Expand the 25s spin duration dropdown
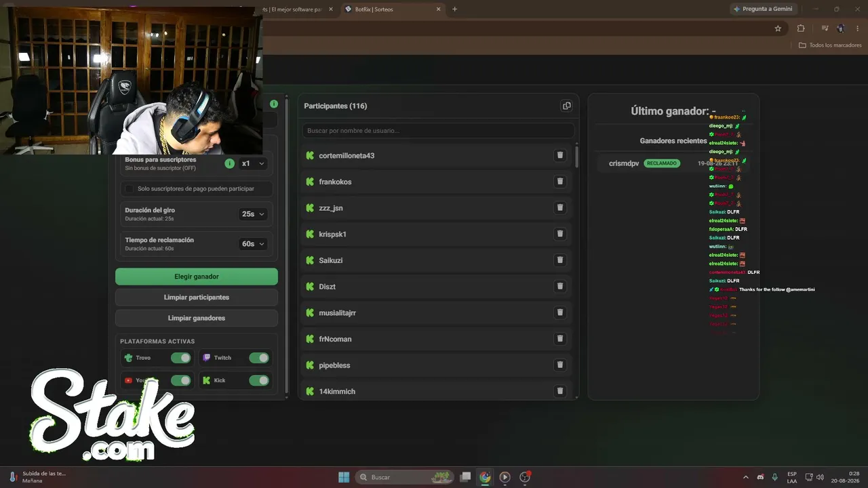This screenshot has height=488, width=868. (253, 213)
